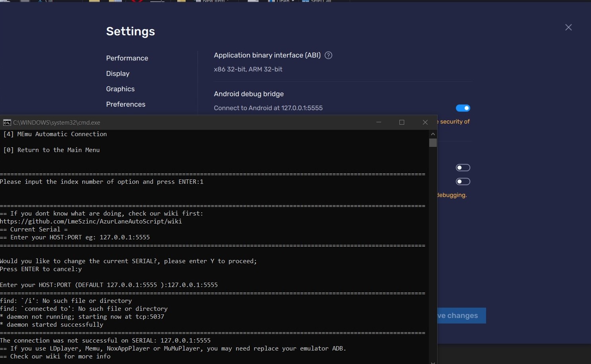Image resolution: width=591 pixels, height=364 pixels.
Task: Click the '== If you use LDplayer, Memu' line
Action: [173, 349]
